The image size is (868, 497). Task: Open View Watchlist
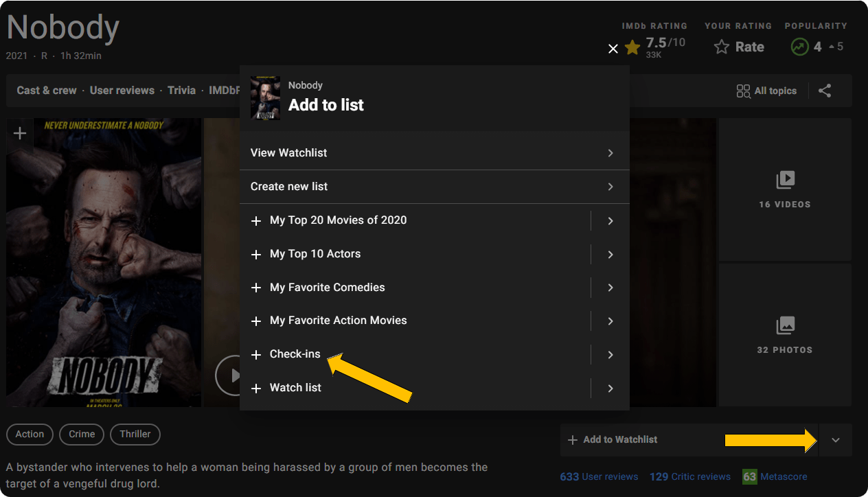[x=434, y=153]
